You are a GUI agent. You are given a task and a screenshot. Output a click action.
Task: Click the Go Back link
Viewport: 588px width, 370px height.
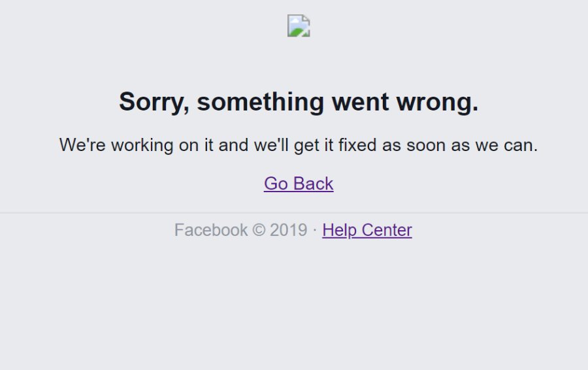coord(299,184)
